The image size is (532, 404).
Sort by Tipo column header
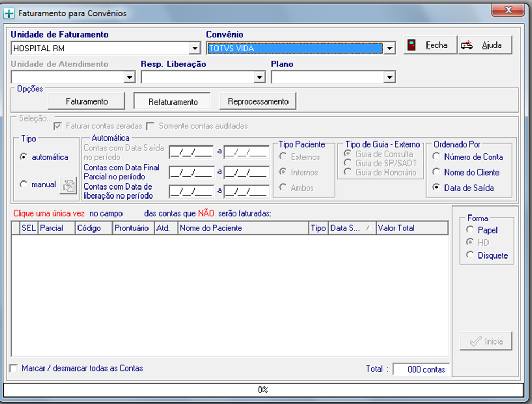point(318,228)
